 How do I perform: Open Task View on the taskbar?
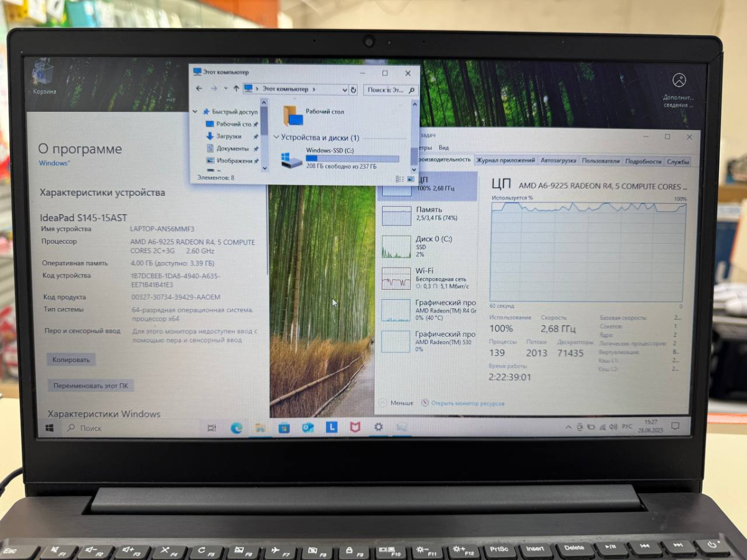pos(211,428)
